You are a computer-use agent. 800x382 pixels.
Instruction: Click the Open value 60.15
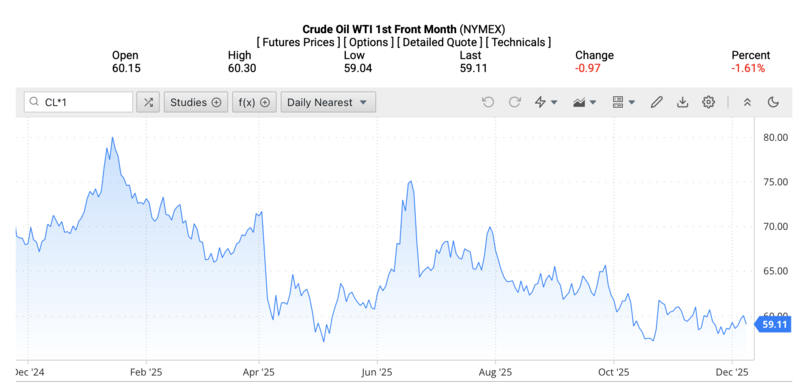pos(126,68)
